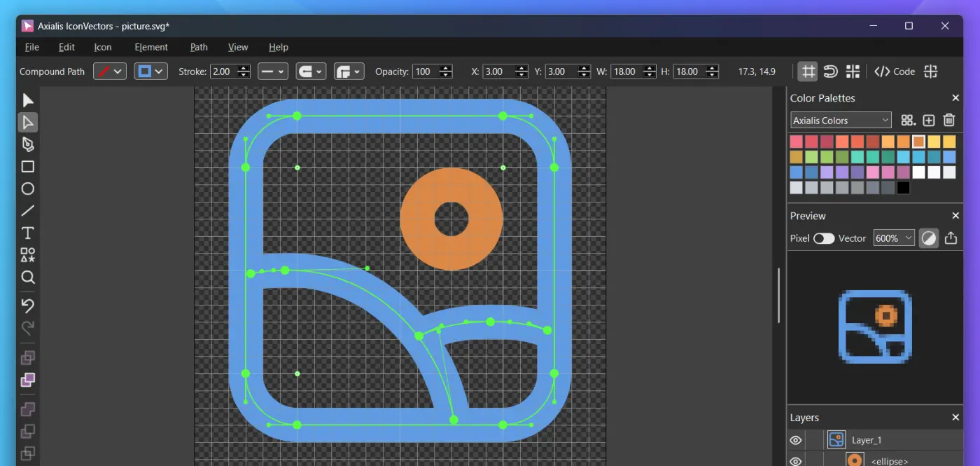Open the Code view
Screen dimensions: 980x466
895,71
